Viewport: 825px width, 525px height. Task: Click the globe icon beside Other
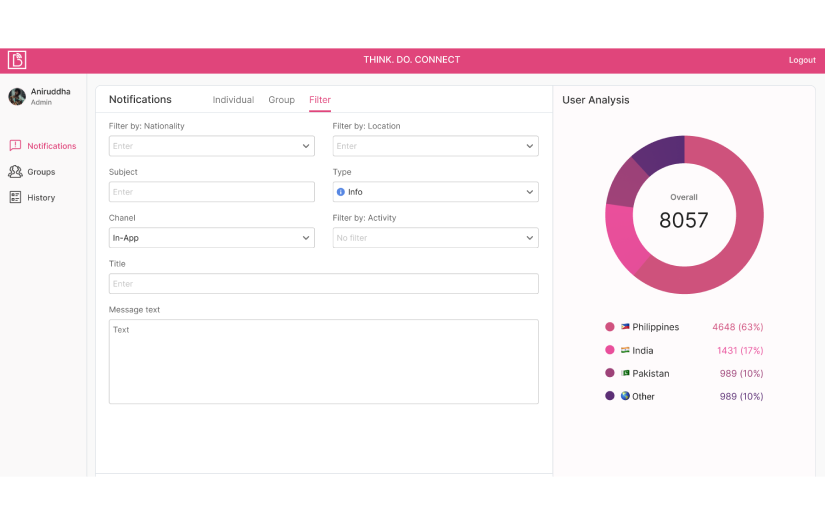(x=625, y=396)
